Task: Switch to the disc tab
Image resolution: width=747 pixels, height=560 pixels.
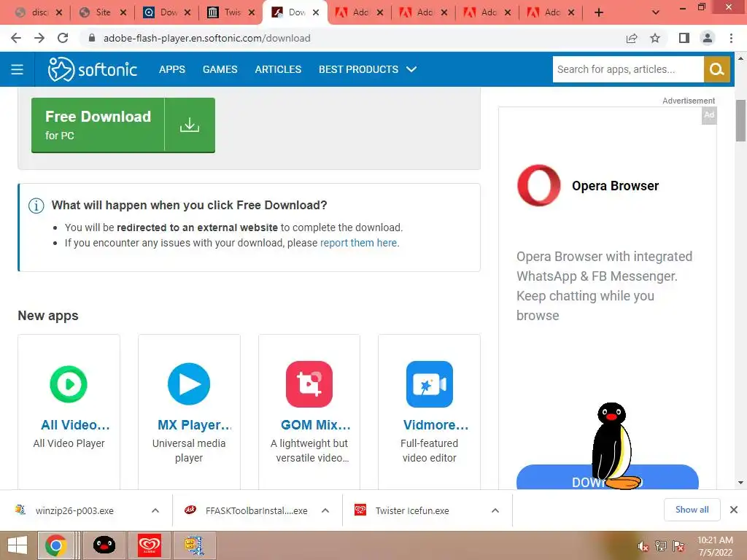Action: coord(38,12)
